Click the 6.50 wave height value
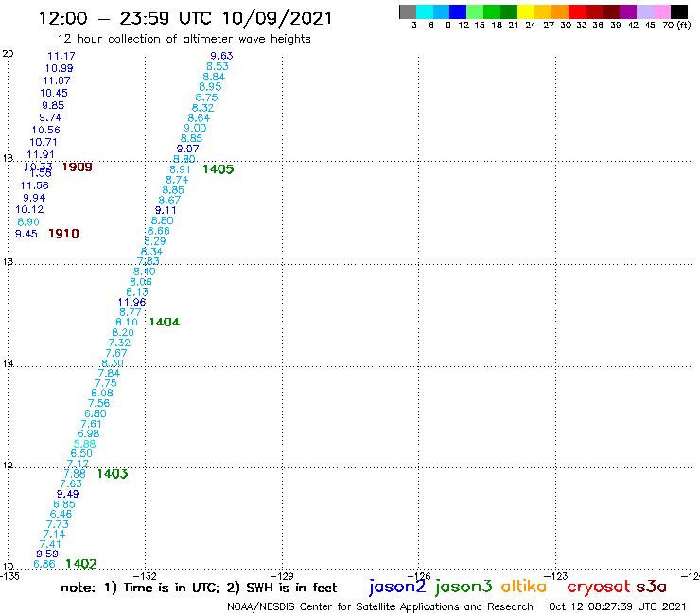Viewport: 700px width, 615px height. pos(81,454)
